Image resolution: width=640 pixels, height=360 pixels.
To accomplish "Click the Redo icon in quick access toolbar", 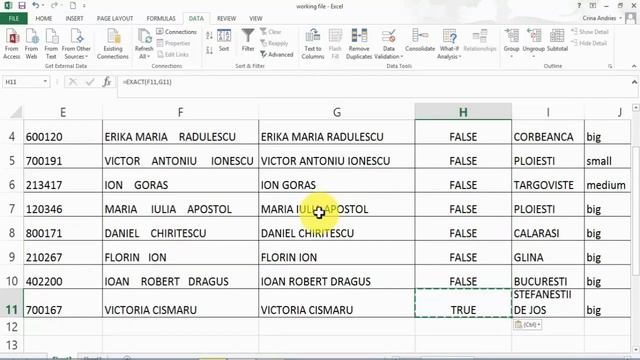I will click(x=54, y=6).
